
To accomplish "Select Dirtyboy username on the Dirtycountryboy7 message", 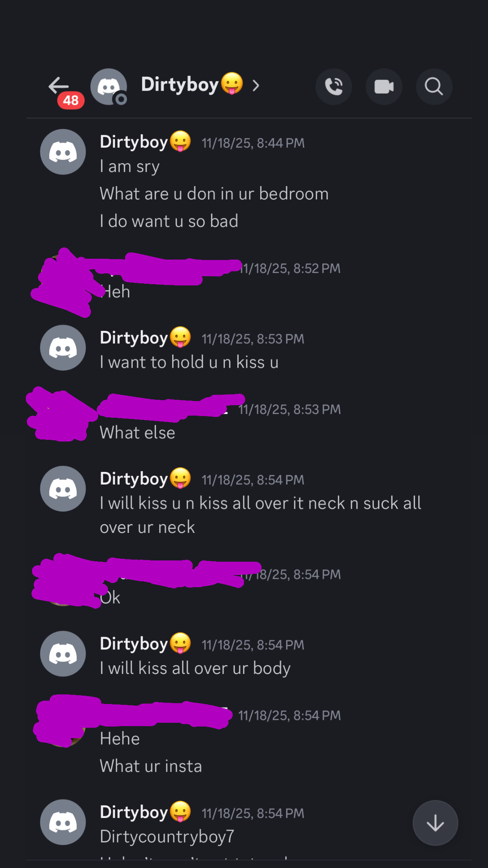I will coord(145,812).
